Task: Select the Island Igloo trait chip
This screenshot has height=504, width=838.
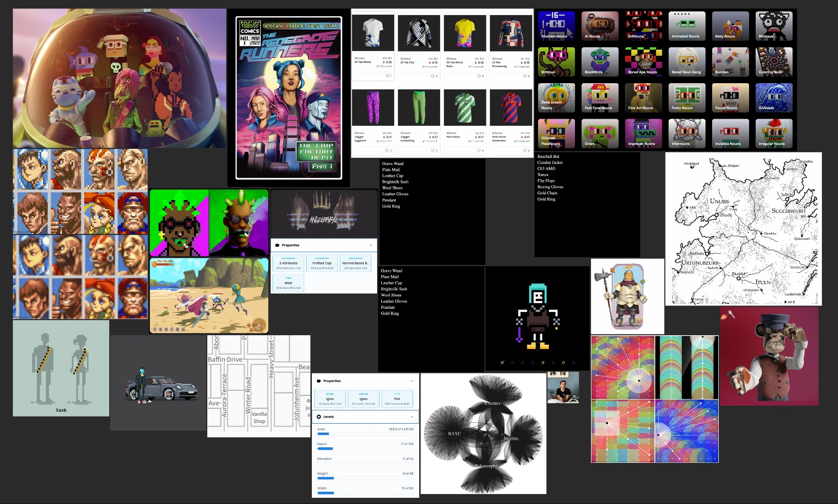Action: pos(330,399)
